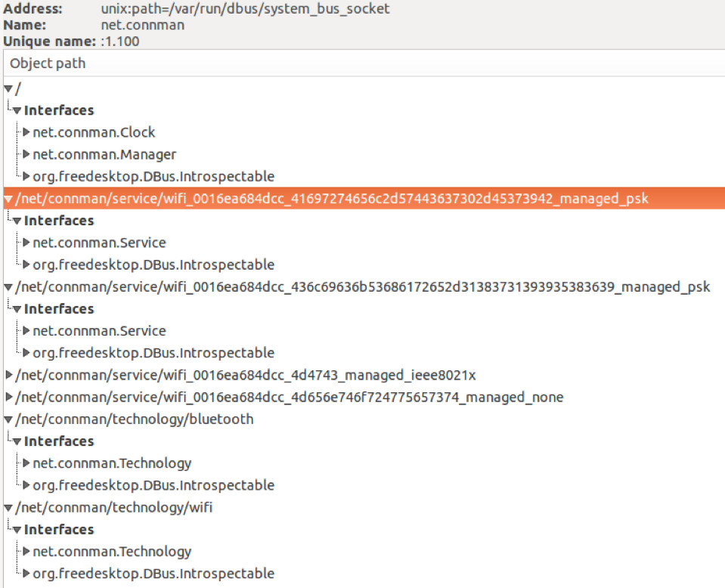Screen dimensions: 725x588
Task: Expand the net.connman.Manager interface
Action: click(28, 154)
